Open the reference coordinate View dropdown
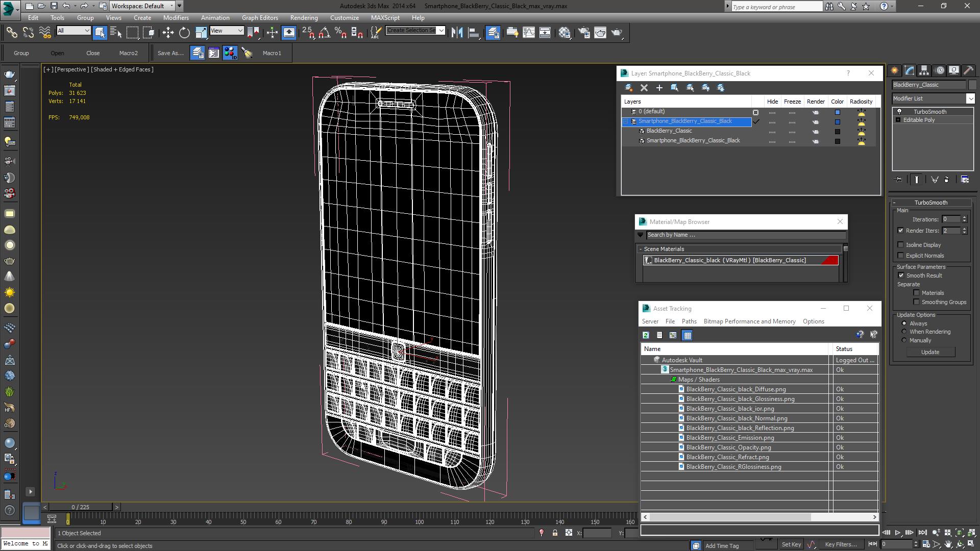The width and height of the screenshot is (980, 551). coord(227,31)
